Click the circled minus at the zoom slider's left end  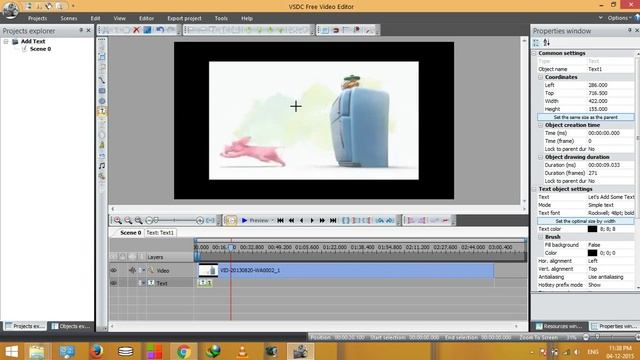149,220
